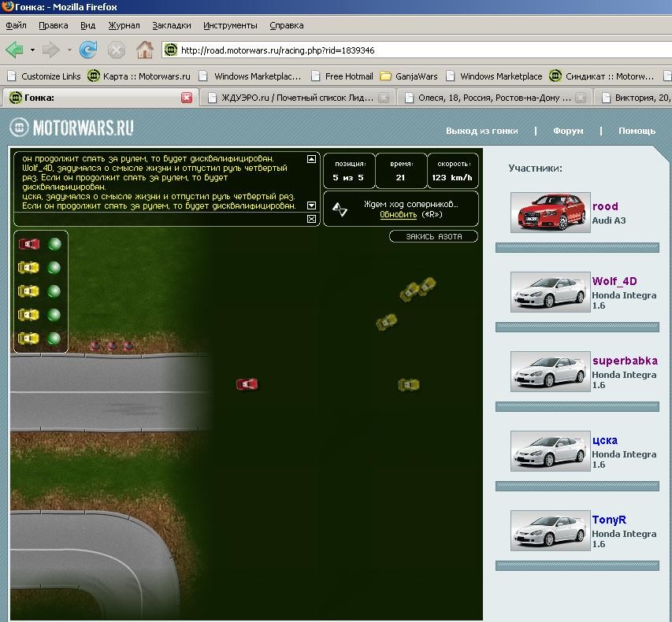The height and width of the screenshot is (622, 672).
Task: Click the red car icon in the status panel
Action: tap(29, 244)
